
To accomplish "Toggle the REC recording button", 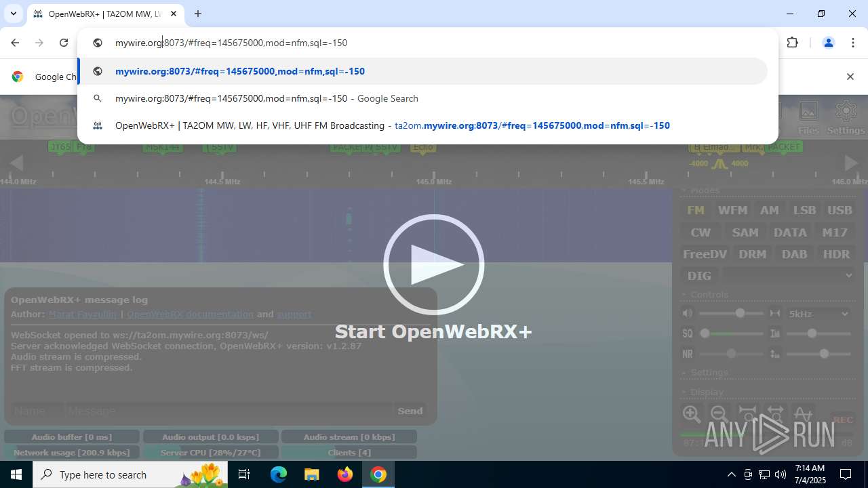I will [843, 420].
